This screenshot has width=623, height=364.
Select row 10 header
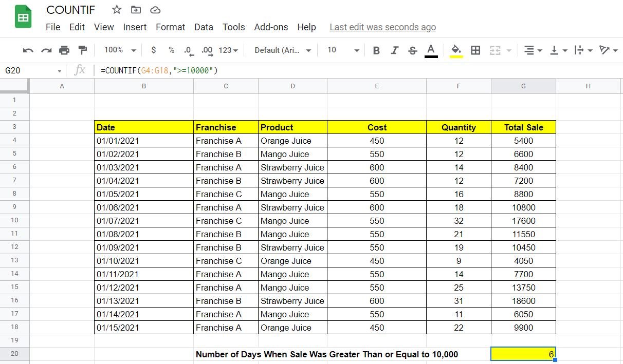14,220
